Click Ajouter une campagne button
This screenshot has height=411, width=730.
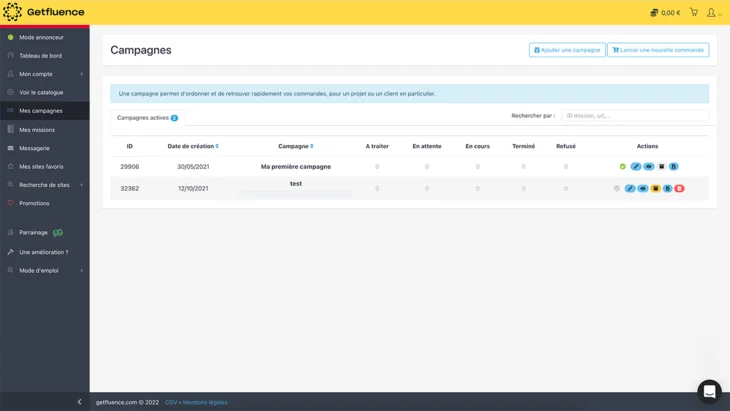tap(567, 50)
